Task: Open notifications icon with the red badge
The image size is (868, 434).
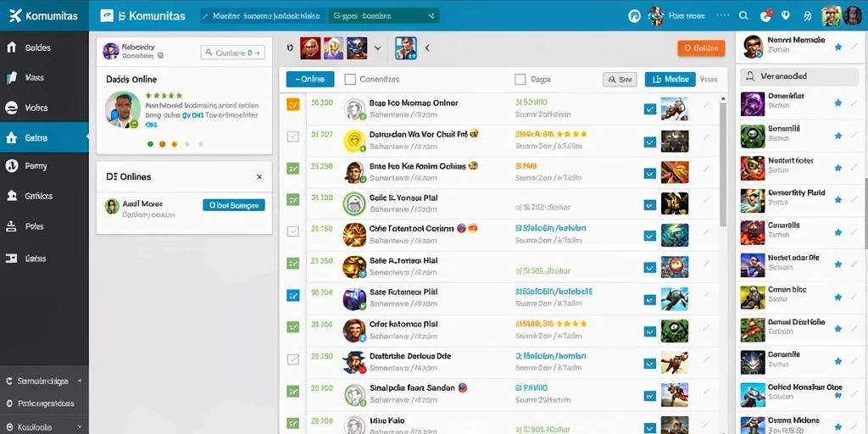Action: [766, 15]
